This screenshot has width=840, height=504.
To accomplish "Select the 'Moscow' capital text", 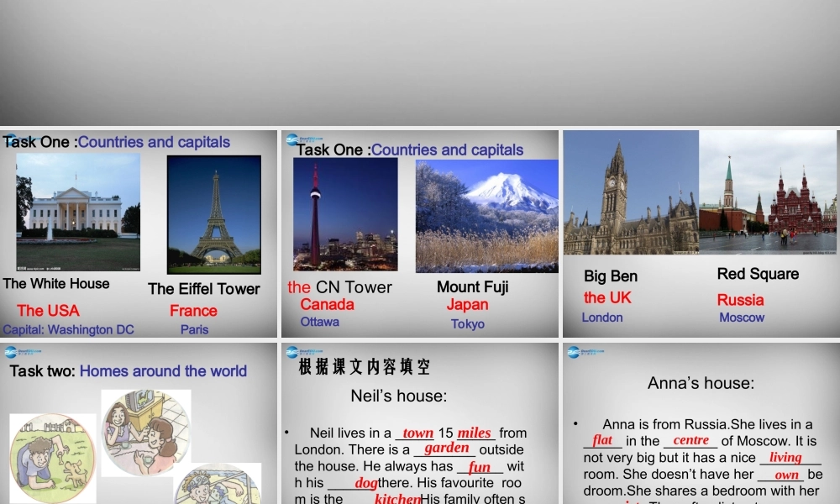I will pyautogui.click(x=741, y=318).
